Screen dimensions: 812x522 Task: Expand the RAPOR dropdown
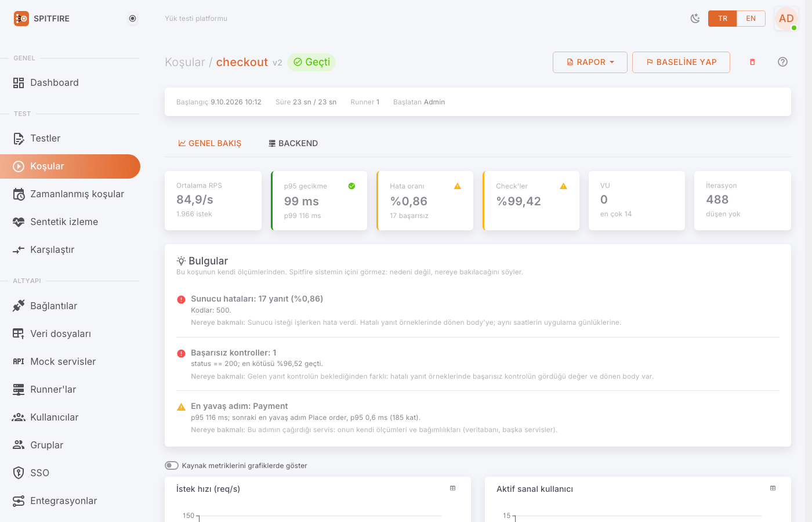[590, 62]
